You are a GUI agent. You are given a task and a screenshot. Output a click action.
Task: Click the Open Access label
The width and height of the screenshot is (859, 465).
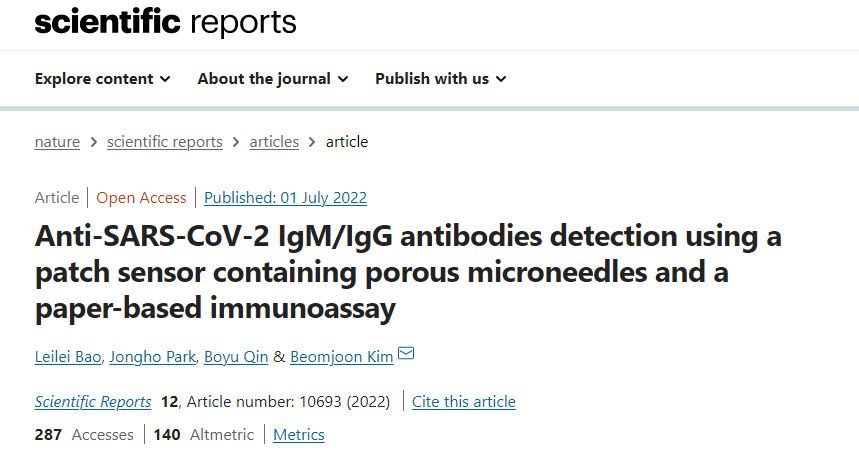[x=141, y=197]
